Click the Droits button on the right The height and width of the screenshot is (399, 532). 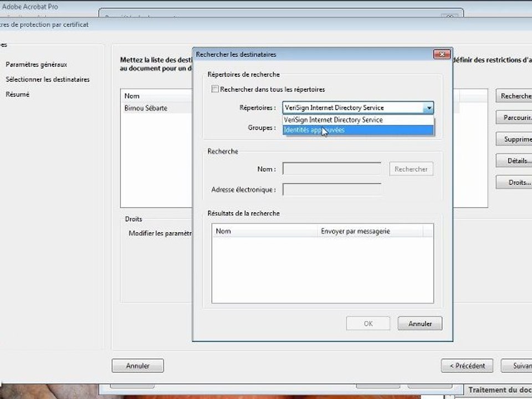[x=514, y=182]
